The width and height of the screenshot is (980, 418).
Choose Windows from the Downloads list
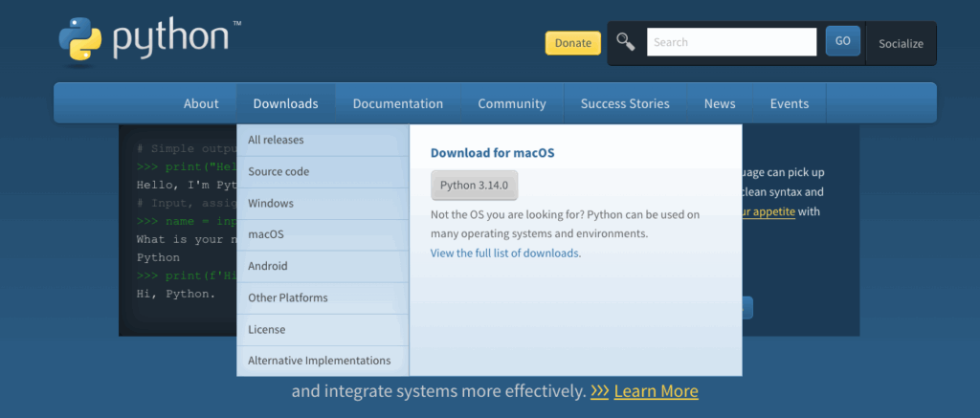[x=271, y=203]
